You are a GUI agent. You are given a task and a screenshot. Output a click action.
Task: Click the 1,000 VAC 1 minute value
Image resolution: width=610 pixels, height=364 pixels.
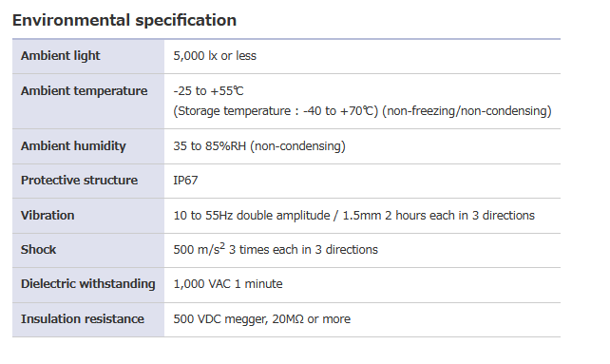coord(228,284)
